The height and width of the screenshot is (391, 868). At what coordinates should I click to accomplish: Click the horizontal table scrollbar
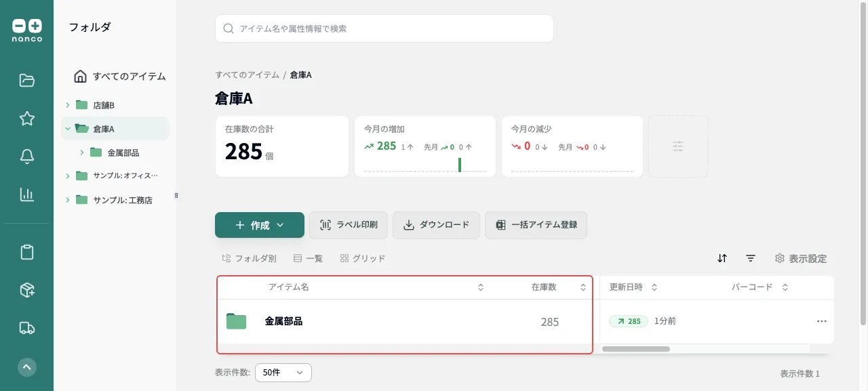(636, 349)
